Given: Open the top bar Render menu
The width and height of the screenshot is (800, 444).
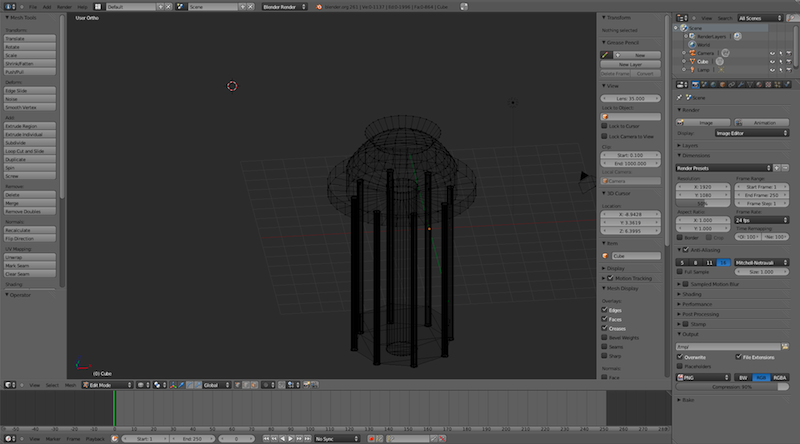Looking at the screenshot, I should click(64, 7).
